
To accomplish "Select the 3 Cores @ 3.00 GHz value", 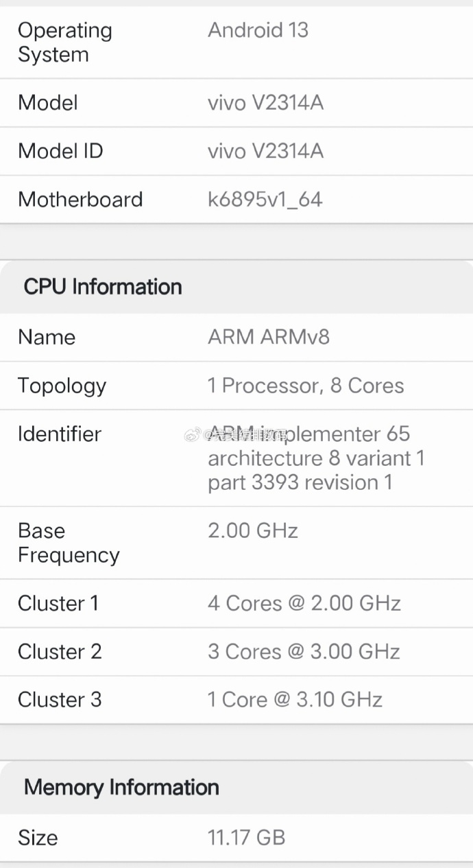I will tap(304, 651).
